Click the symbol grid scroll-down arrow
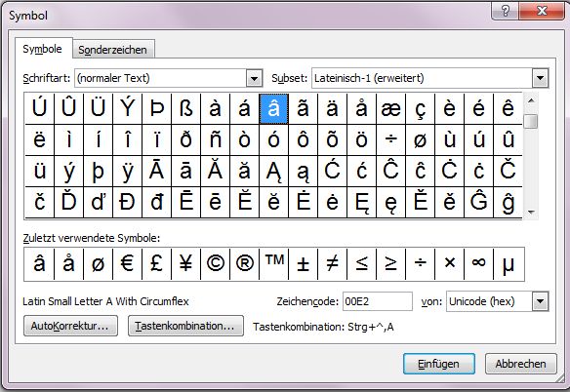The height and width of the screenshot is (392, 570). [x=531, y=213]
